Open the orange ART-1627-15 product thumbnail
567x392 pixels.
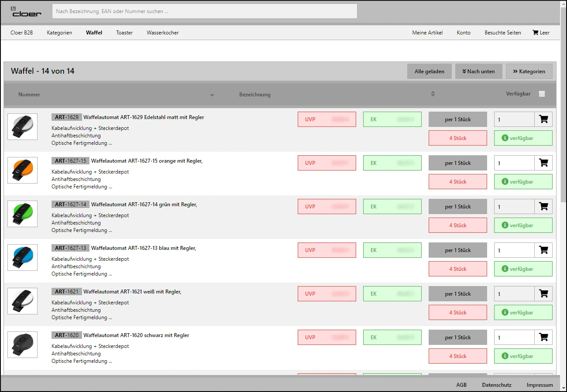click(23, 170)
